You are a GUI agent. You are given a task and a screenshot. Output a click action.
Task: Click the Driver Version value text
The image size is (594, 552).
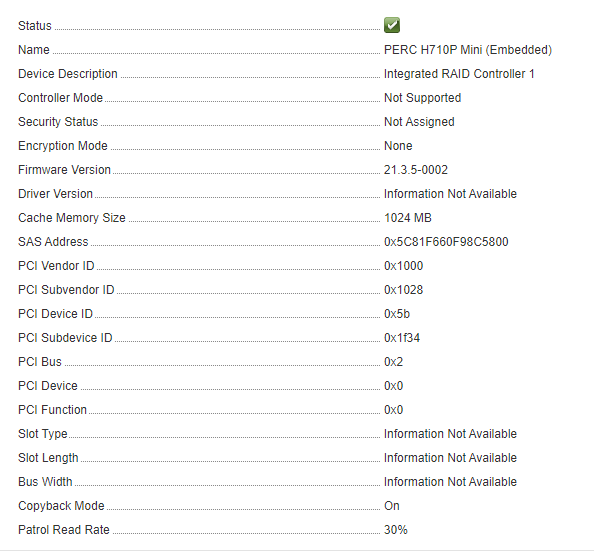[450, 194]
